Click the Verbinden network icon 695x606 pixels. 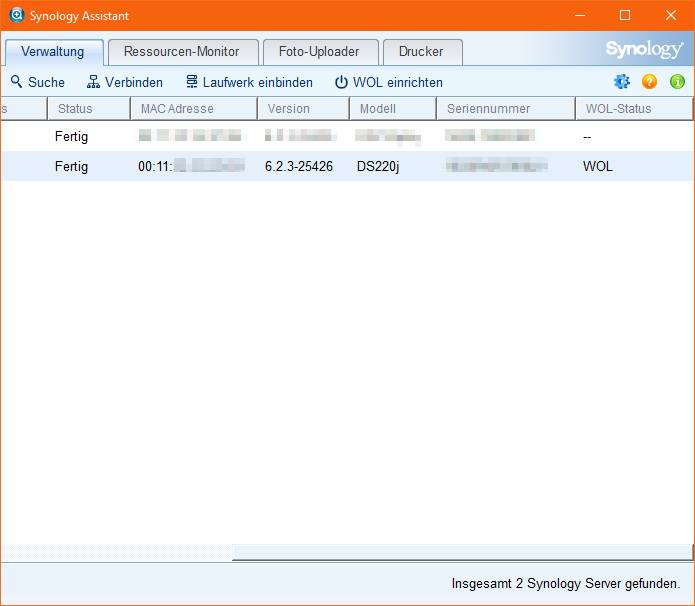(93, 82)
